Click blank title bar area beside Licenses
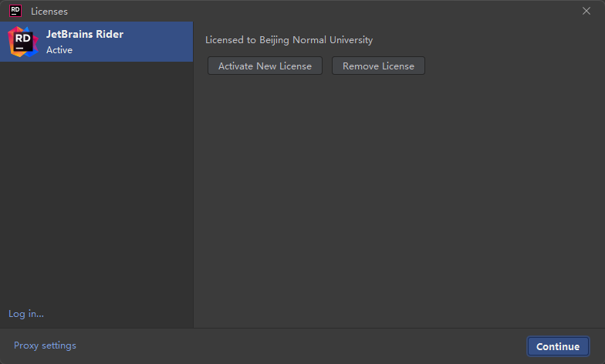Viewport: 605px width, 364px height. (x=309, y=11)
